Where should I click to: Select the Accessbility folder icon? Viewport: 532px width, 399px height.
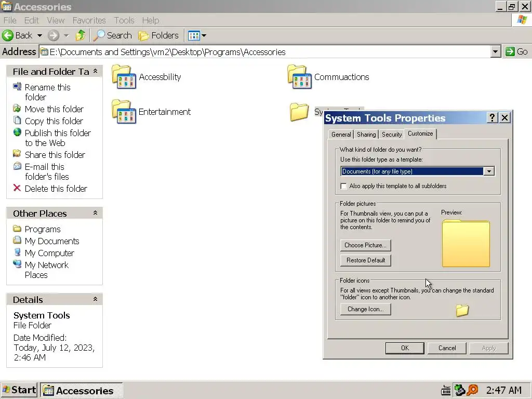(124, 77)
